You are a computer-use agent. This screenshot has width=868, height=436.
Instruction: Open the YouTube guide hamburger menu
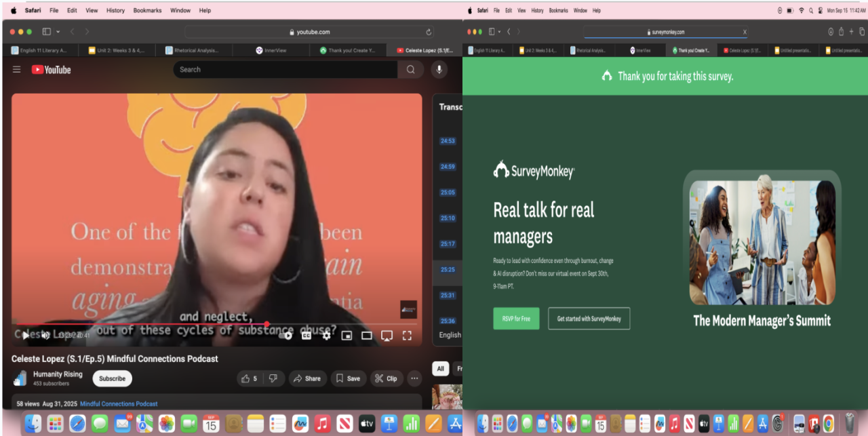(17, 69)
